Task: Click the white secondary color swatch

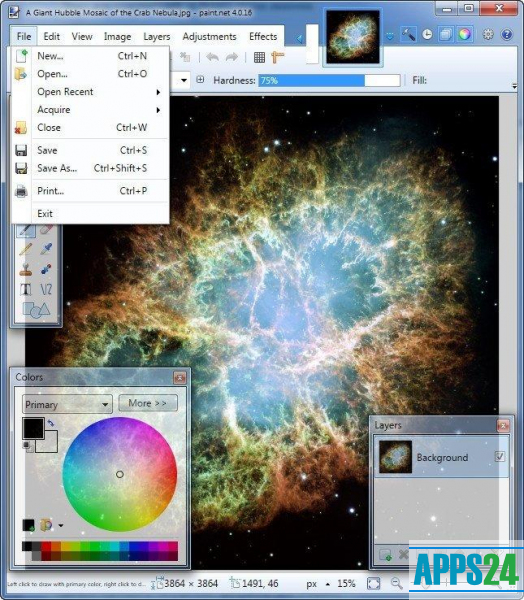Action: coord(49,444)
